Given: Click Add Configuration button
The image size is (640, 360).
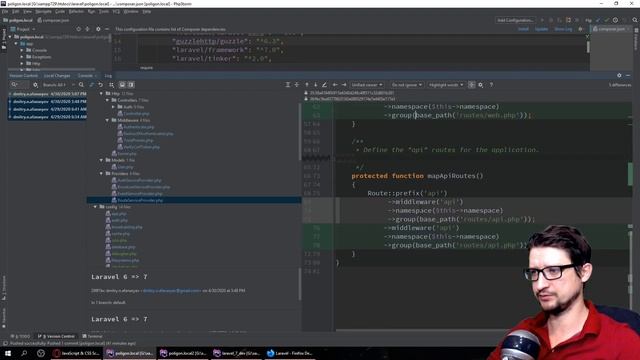Looking at the screenshot, I should tap(515, 20).
